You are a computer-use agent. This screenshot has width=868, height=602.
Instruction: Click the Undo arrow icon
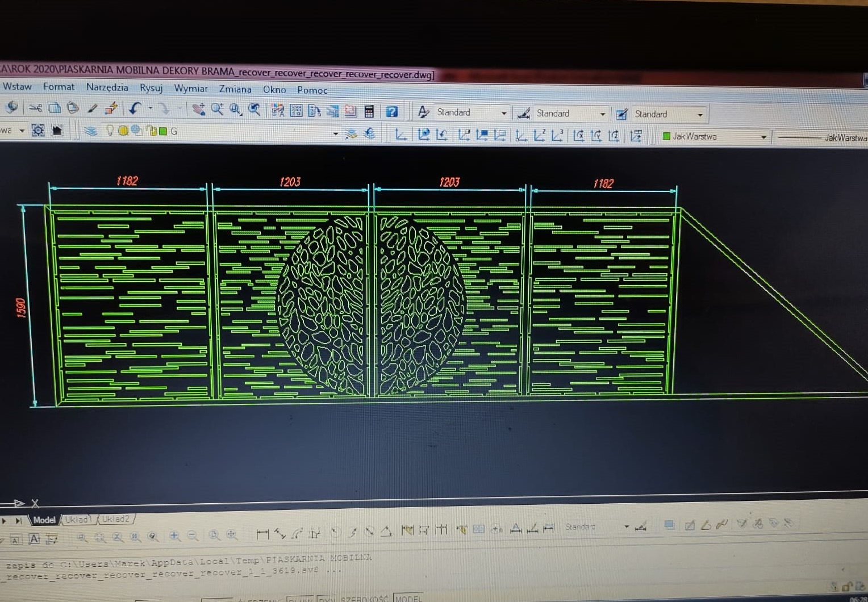click(x=135, y=108)
